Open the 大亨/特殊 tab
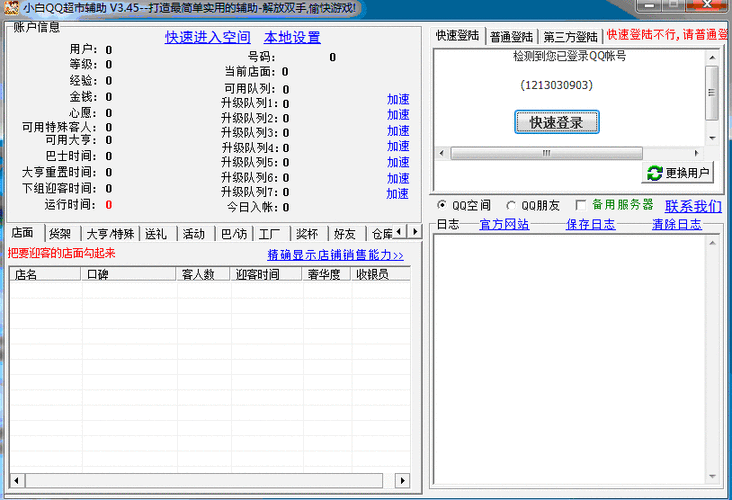Screen dimensions: 732x500 (x=110, y=233)
